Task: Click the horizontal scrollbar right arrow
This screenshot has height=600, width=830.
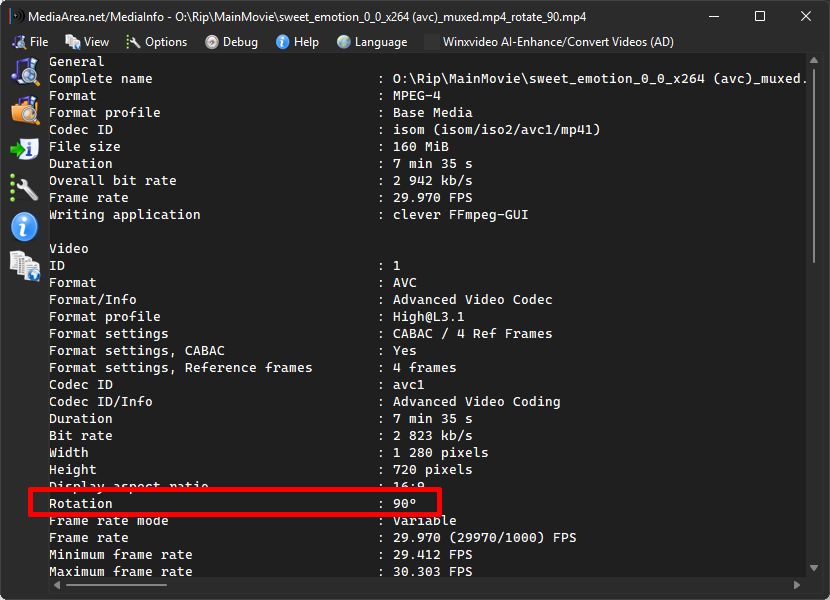Action: point(797,585)
